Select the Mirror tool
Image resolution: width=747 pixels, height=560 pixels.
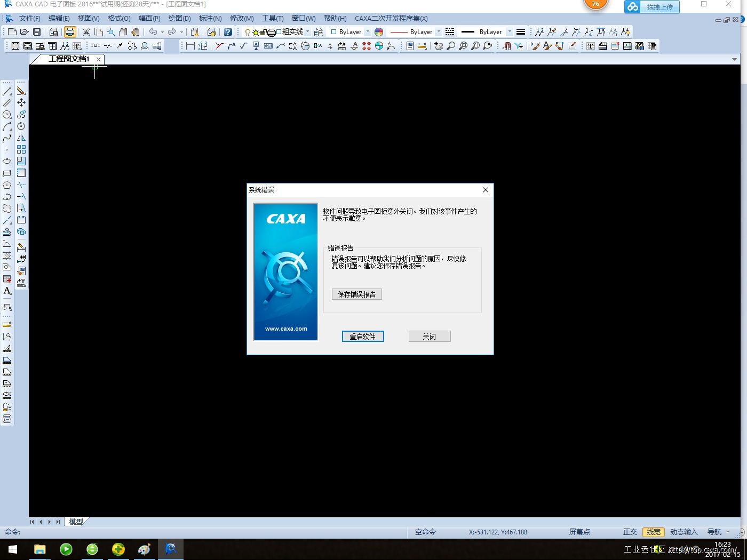click(21, 138)
